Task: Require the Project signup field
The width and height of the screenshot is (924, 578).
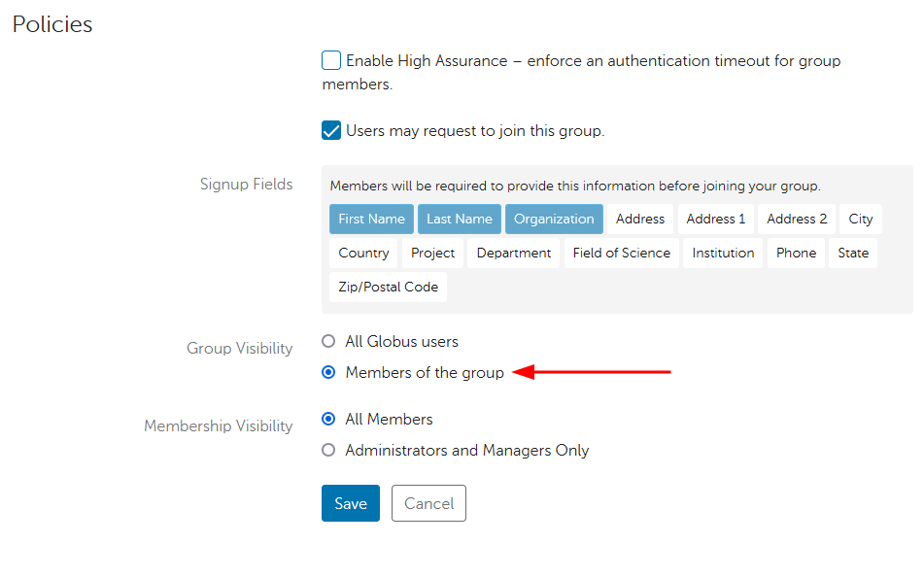Action: pos(433,254)
